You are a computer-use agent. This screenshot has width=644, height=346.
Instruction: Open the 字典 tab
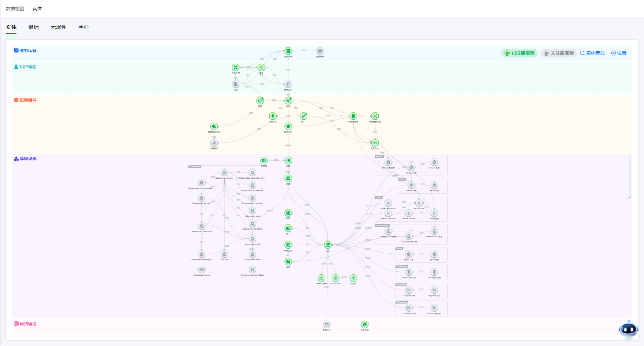tap(83, 27)
